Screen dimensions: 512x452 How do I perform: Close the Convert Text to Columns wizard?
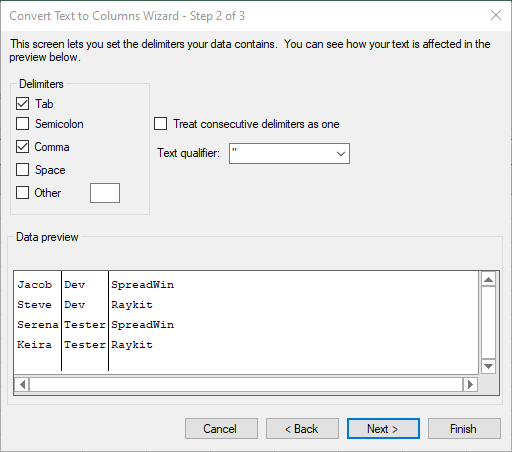click(x=496, y=15)
